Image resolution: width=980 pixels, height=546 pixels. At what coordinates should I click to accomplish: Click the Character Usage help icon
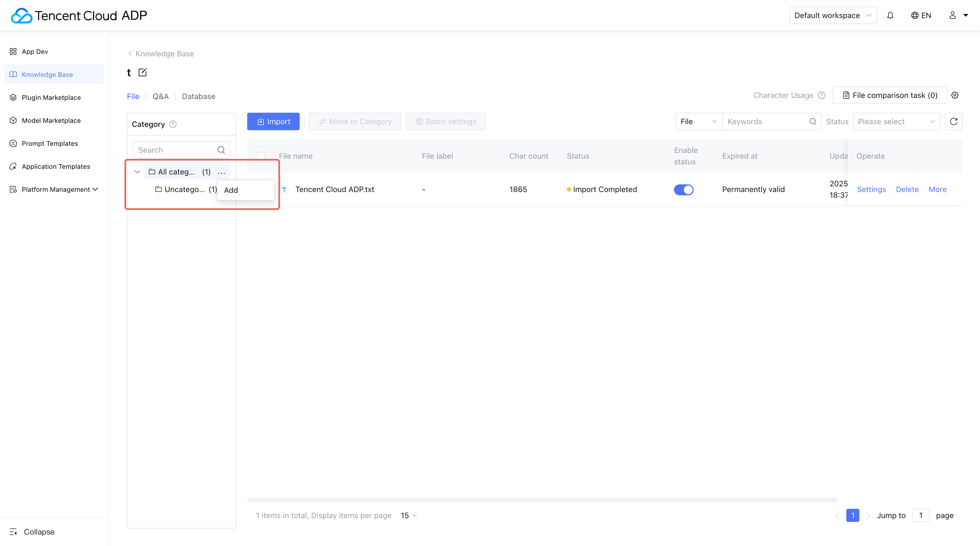(822, 95)
